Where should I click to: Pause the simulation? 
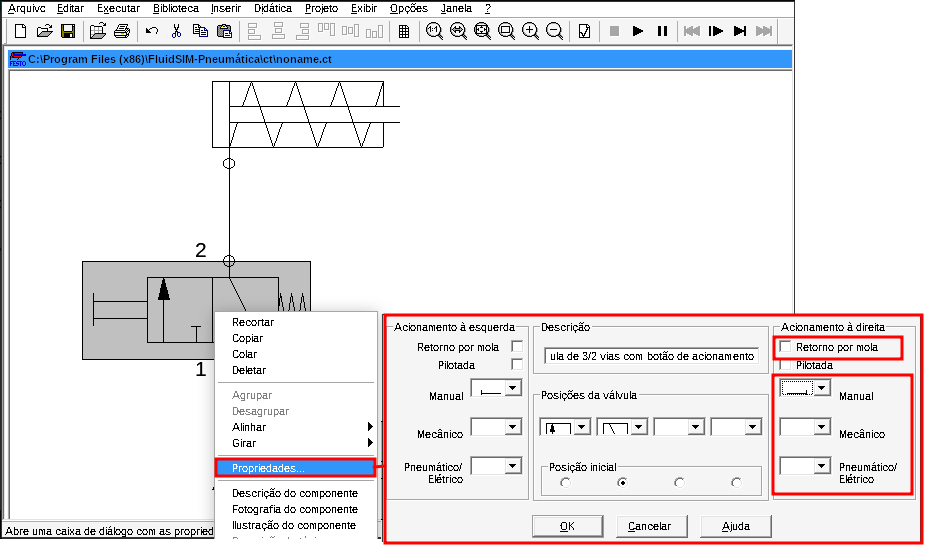[x=662, y=31]
